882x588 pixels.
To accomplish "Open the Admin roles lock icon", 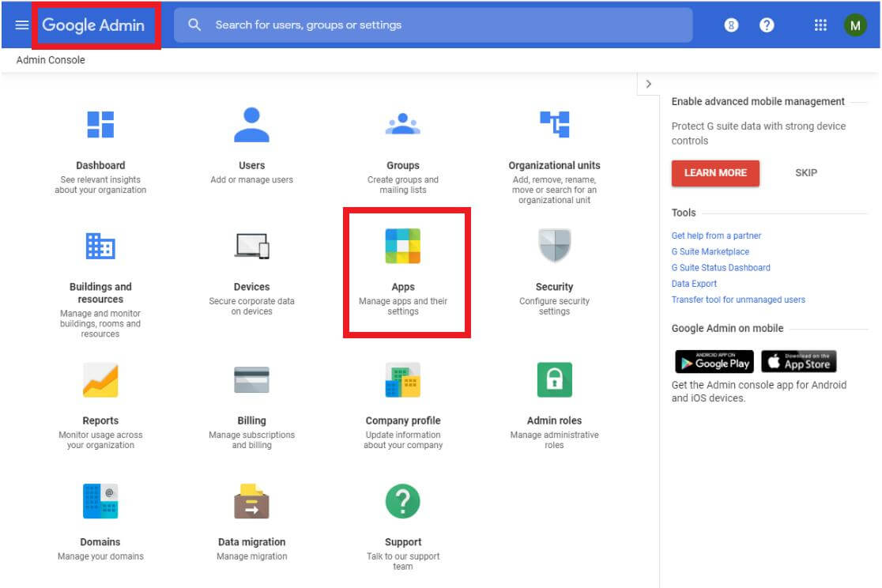I will point(555,380).
